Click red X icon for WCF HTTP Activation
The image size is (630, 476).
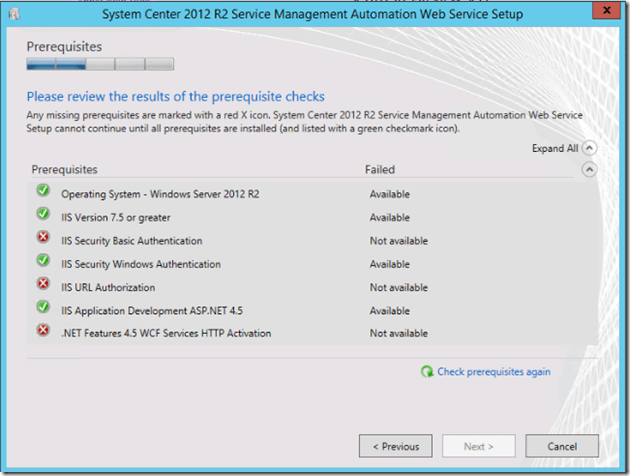click(43, 331)
